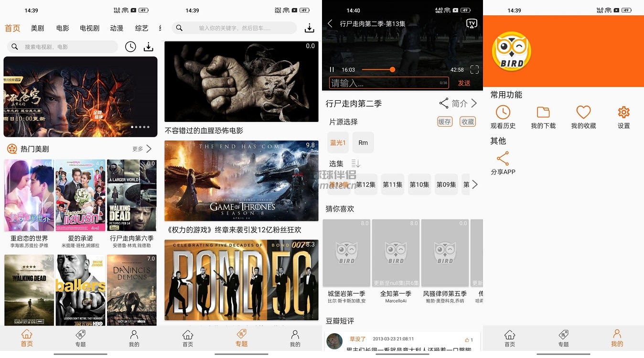Expand 简介 show description arrow
Viewport: 644px width, 358px height.
click(474, 103)
